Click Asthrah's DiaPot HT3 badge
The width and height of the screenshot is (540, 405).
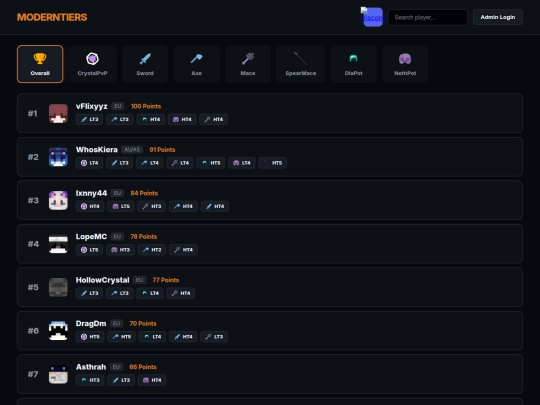point(90,380)
